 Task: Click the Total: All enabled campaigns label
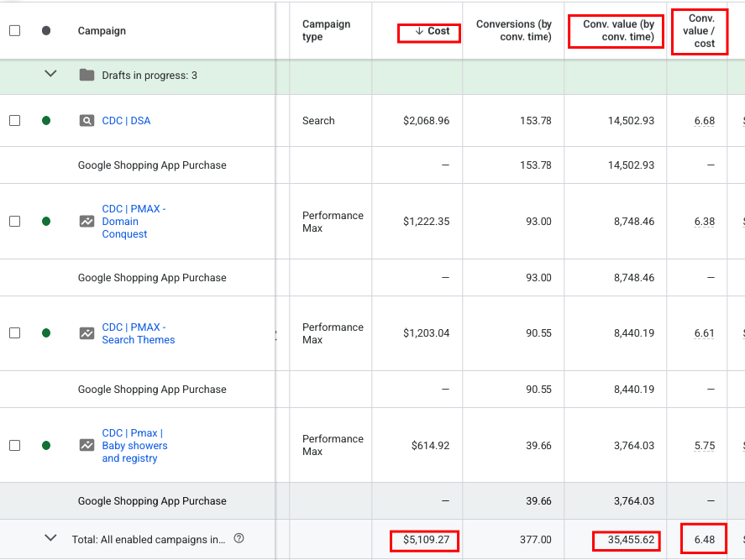[149, 540]
